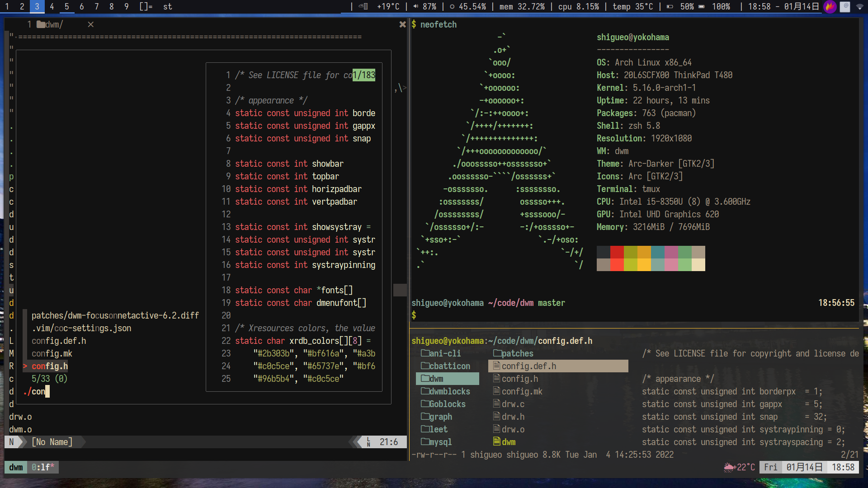Click the drw.c file icon in lf
This screenshot has width=868, height=488.
click(x=497, y=404)
